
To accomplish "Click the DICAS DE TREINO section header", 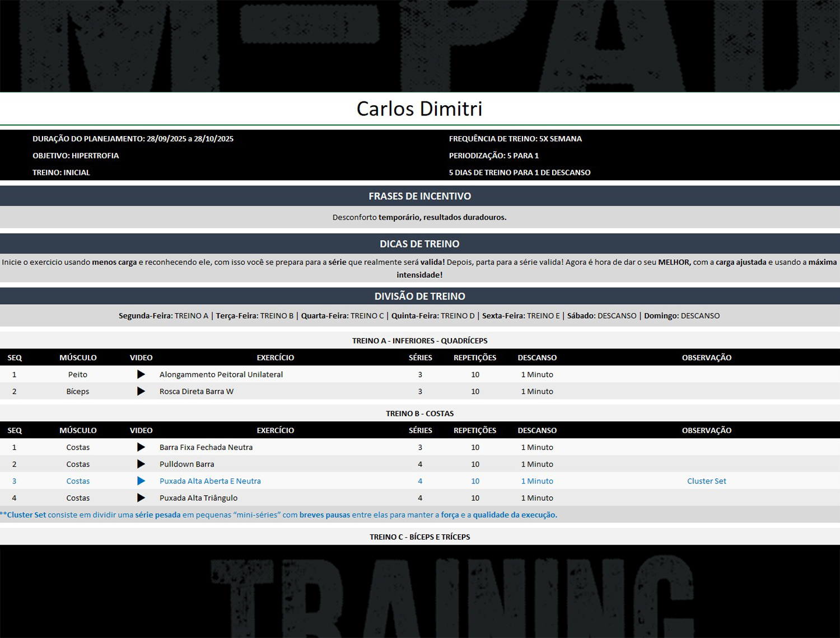I will click(x=419, y=244).
